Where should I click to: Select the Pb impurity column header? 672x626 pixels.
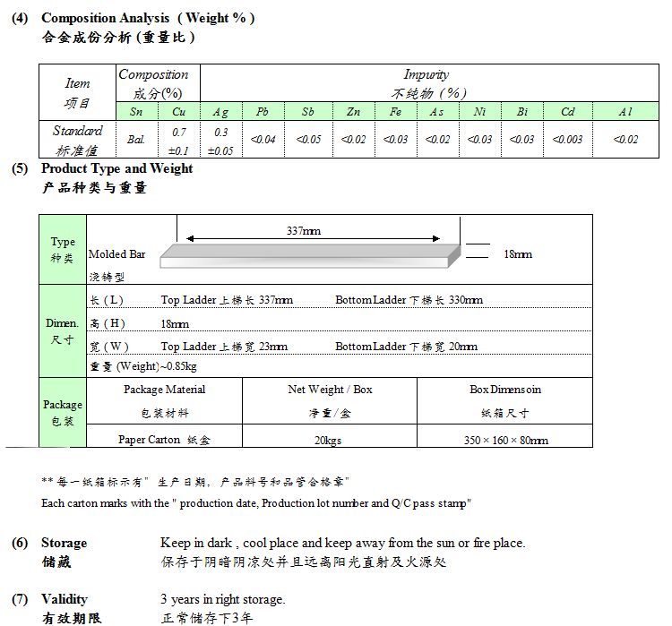point(263,112)
